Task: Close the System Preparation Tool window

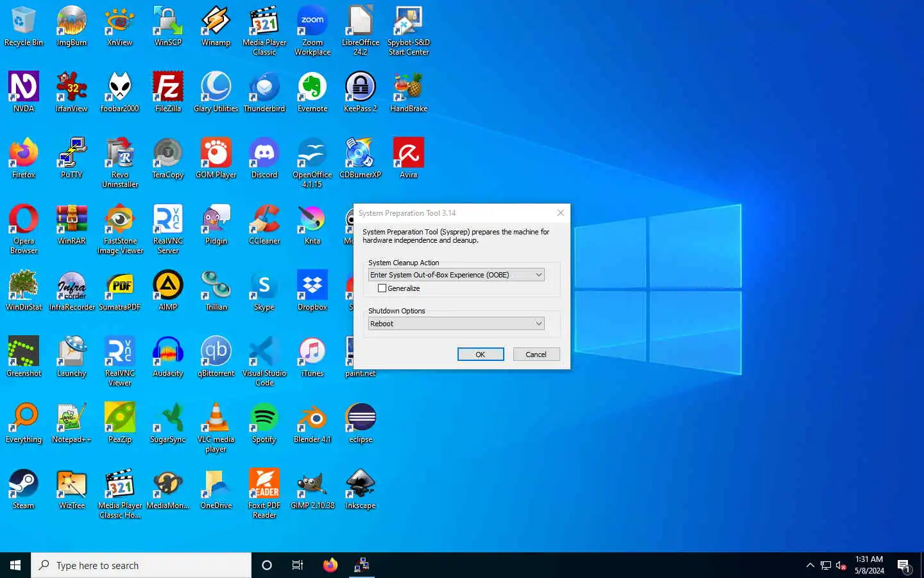Action: coord(560,213)
